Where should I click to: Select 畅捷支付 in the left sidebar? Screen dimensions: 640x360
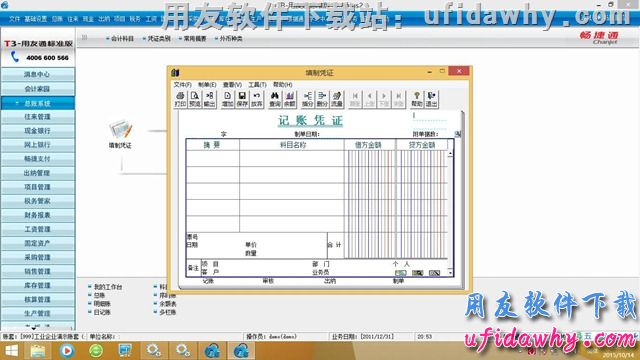click(x=38, y=159)
